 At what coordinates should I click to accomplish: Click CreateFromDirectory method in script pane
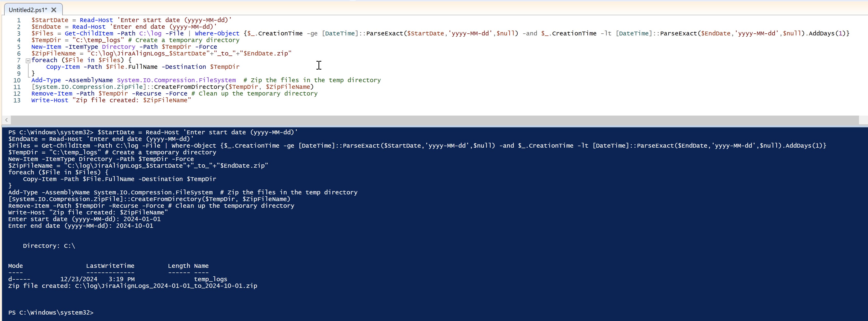coord(189,87)
